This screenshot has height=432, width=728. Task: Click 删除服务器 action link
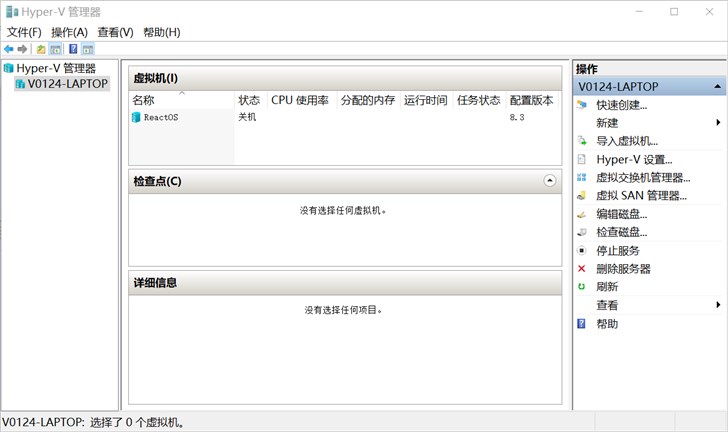[624, 268]
